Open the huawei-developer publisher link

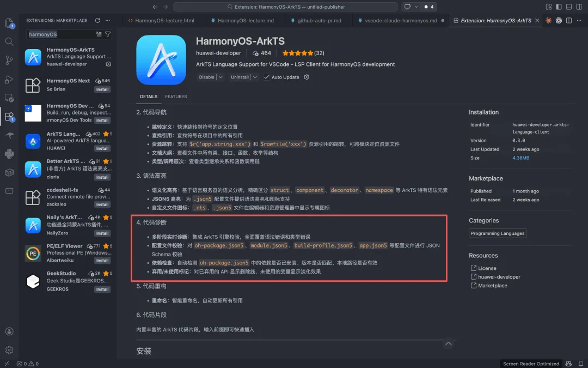(x=218, y=53)
